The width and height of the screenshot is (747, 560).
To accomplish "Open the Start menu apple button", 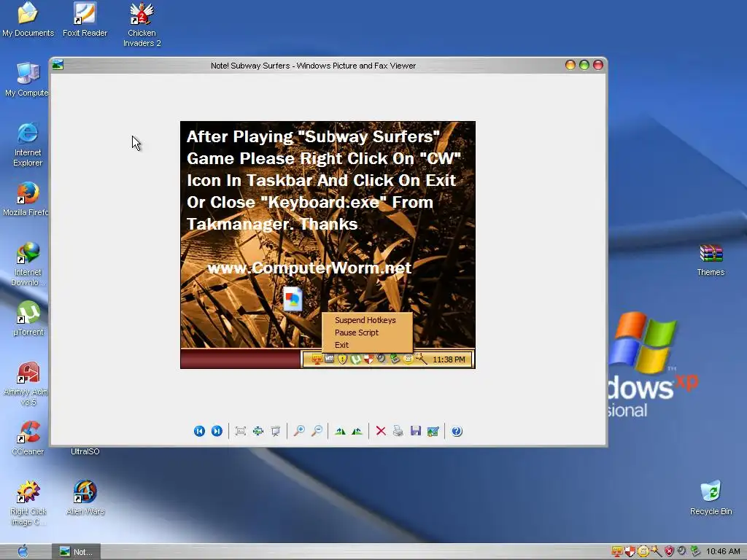I will click(x=23, y=551).
